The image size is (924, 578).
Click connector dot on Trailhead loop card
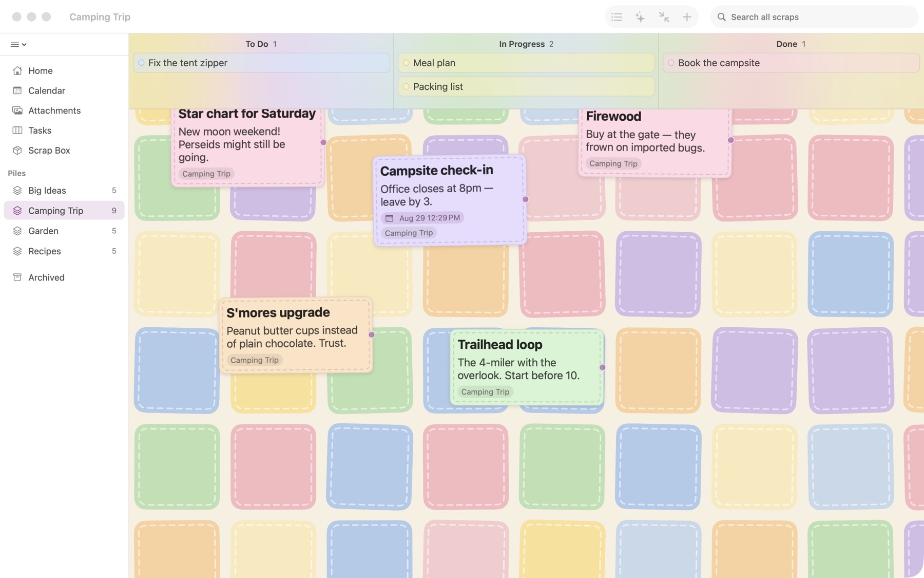[x=603, y=367]
